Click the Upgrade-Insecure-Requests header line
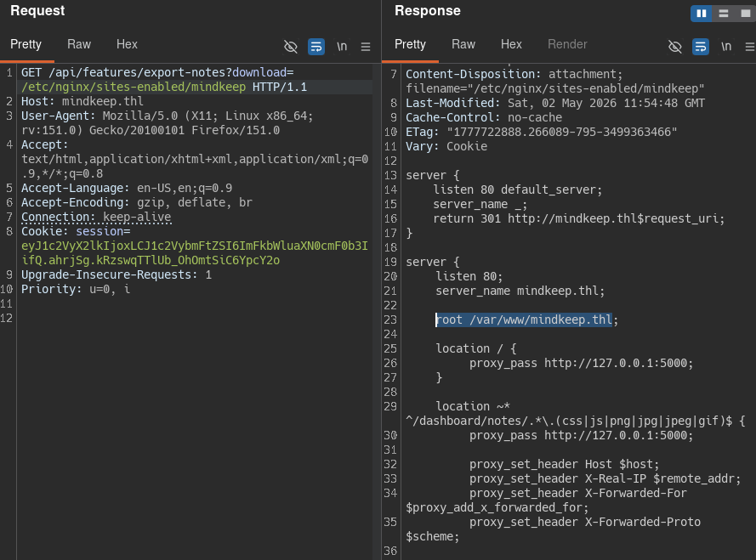Image resolution: width=756 pixels, height=560 pixels. pos(117,274)
